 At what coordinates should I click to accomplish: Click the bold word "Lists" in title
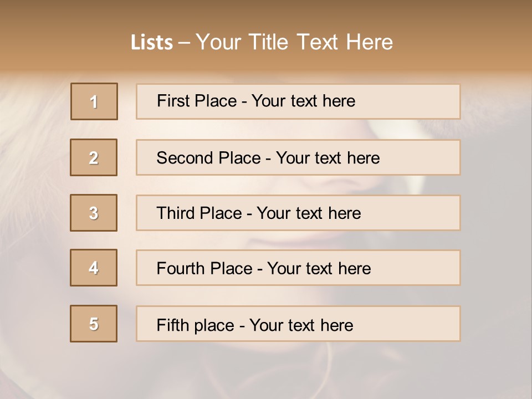(x=152, y=43)
